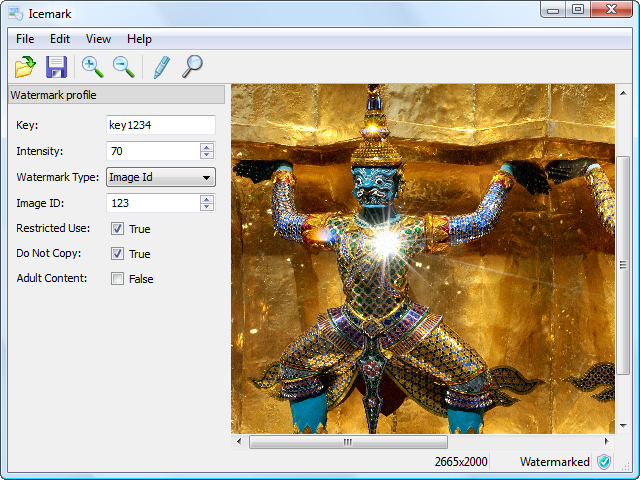Click the Watermark profile panel header
The image size is (640, 480).
pos(116,95)
